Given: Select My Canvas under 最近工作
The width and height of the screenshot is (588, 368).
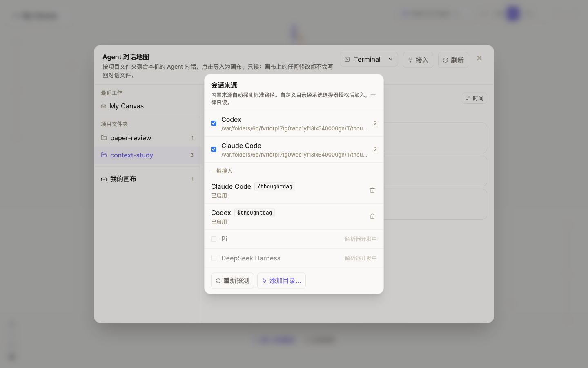Looking at the screenshot, I should tap(147, 106).
